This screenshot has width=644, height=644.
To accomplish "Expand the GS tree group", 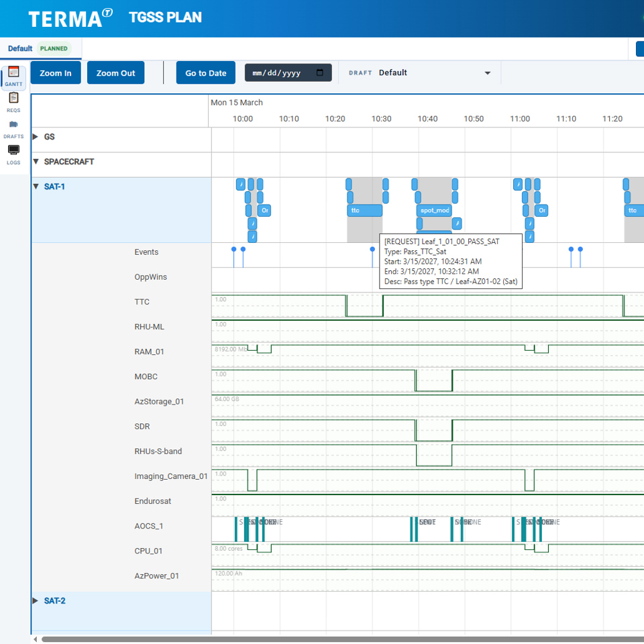I will pyautogui.click(x=36, y=137).
